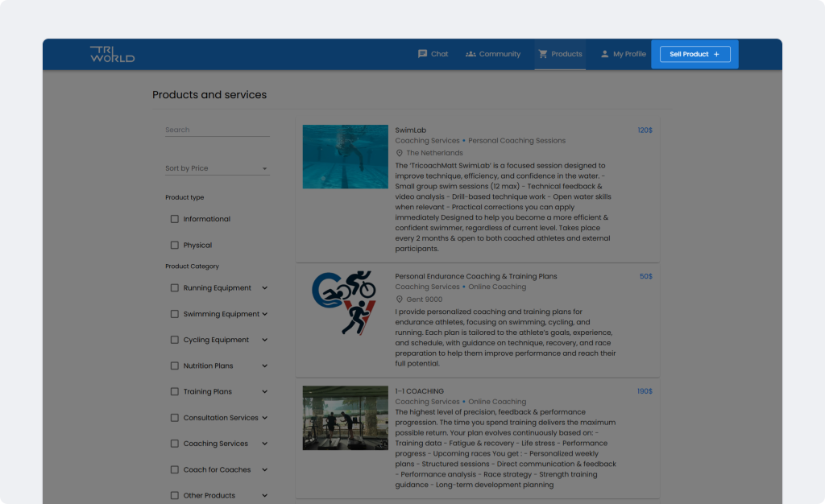The height and width of the screenshot is (504, 825).
Task: Click the Search input field
Action: 217,130
